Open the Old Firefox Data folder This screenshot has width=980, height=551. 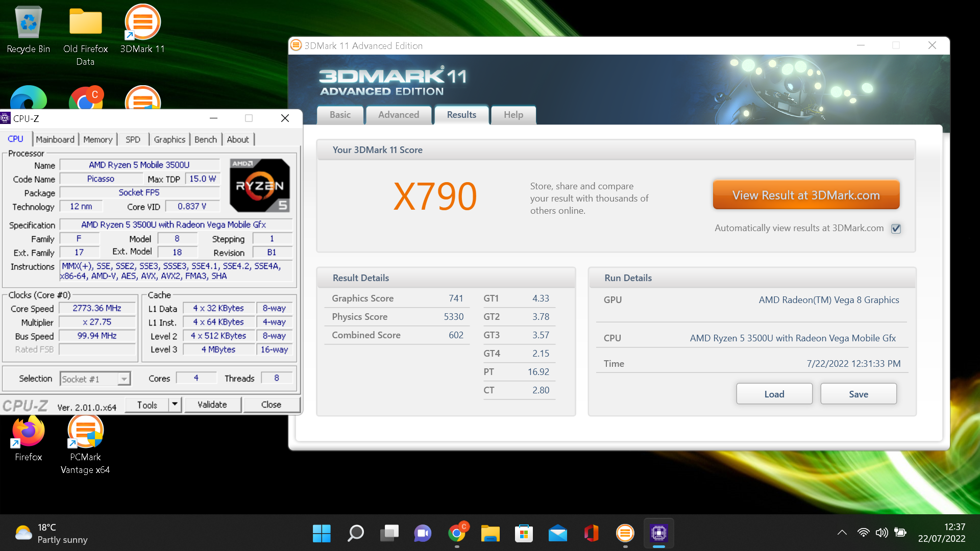(85, 36)
